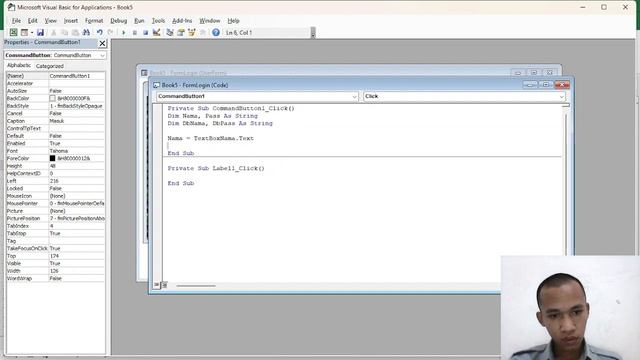Click the MousePointer property value
Image resolution: width=640 pixels, height=360 pixels.
pyautogui.click(x=77, y=203)
